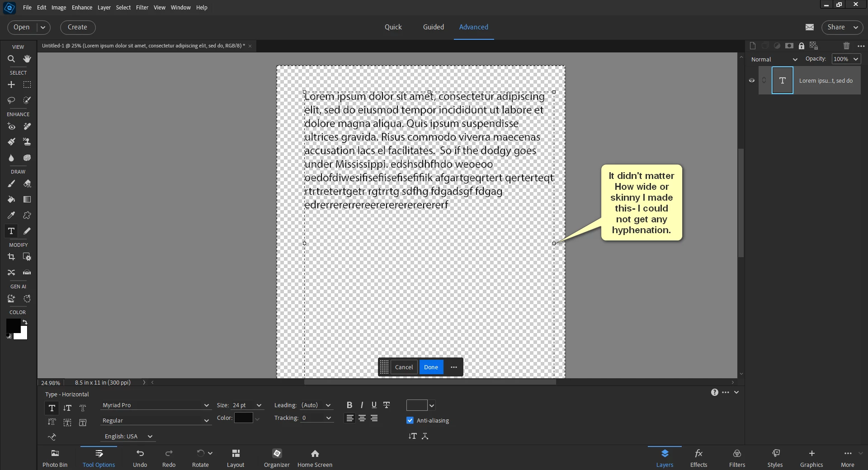Add a layer mask
This screenshot has height=470, width=868.
(x=789, y=46)
